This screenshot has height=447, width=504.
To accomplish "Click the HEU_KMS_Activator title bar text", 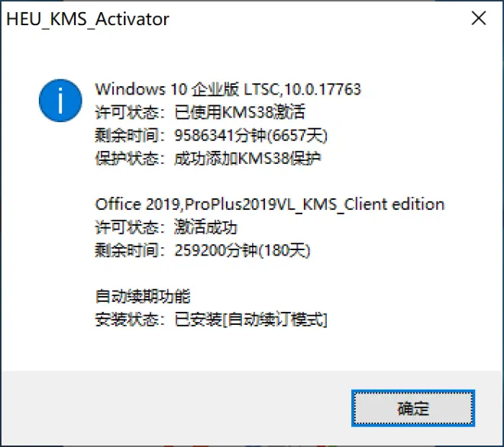I will [x=88, y=19].
